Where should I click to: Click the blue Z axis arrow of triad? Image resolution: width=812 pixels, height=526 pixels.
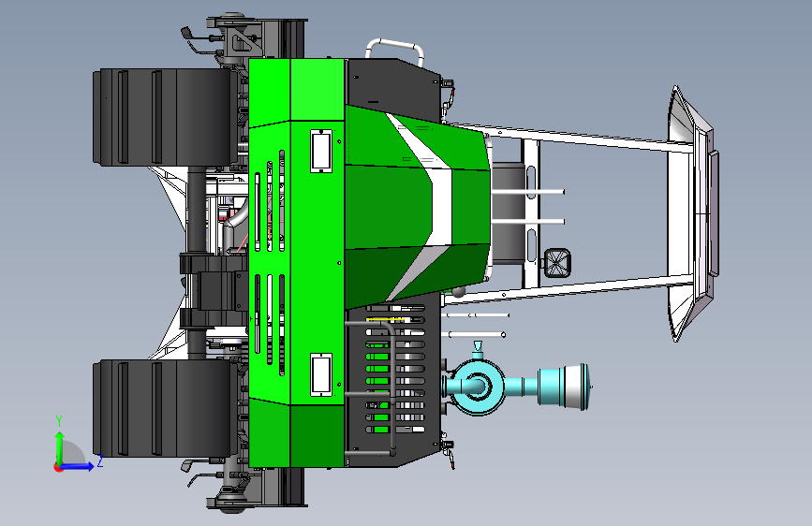click(78, 465)
